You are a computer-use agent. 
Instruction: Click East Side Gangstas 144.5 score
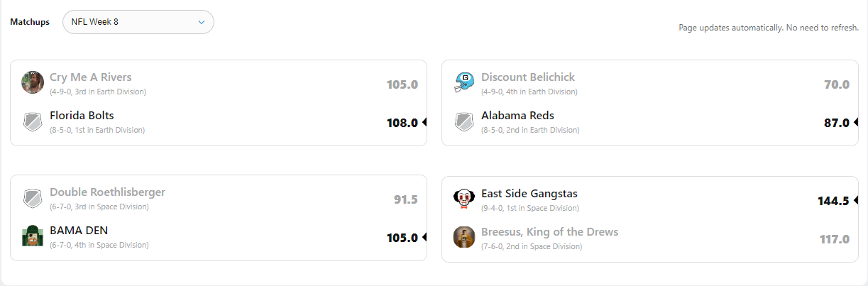(833, 201)
